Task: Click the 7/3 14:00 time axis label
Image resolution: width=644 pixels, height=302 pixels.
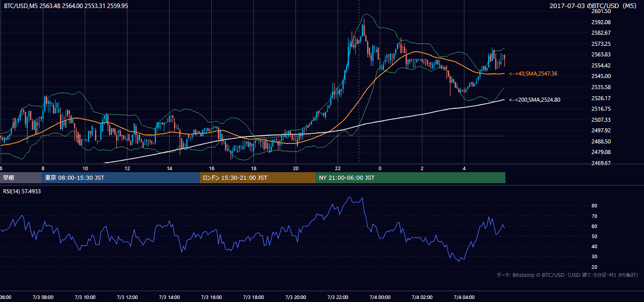Action: (x=169, y=297)
